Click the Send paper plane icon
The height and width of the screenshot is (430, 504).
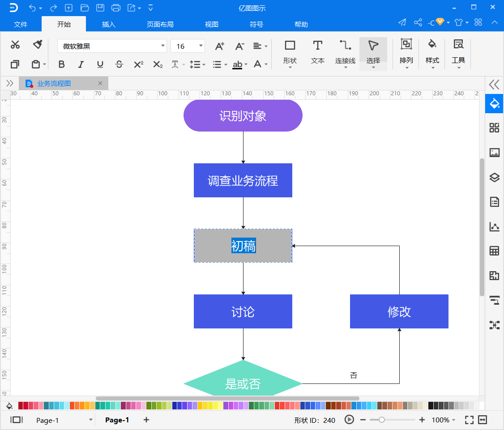coord(402,22)
